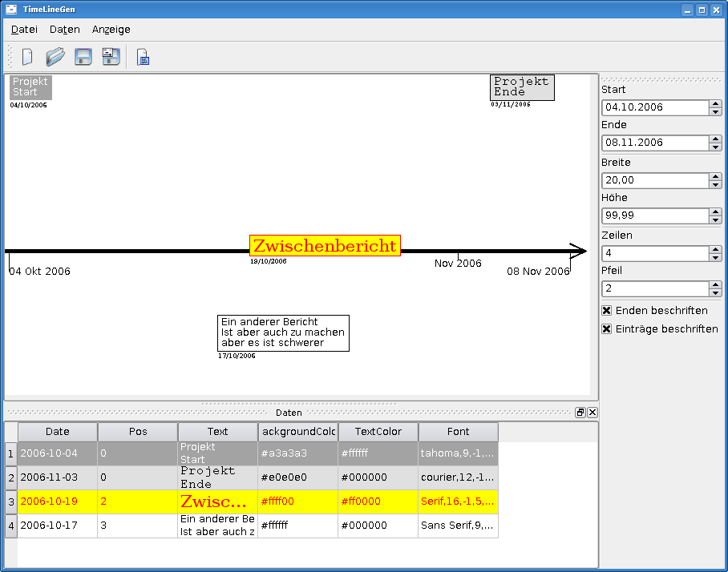Click the Open folder toolbar icon
Screen dimensions: 728x572
[55, 57]
